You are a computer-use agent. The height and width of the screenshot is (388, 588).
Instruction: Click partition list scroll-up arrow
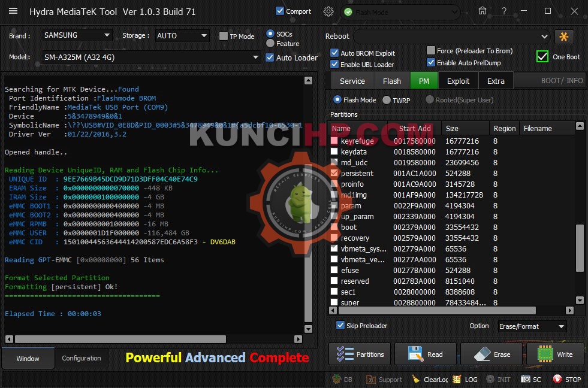coord(580,126)
